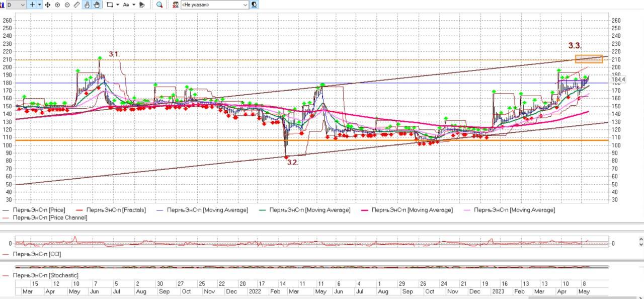Click the 3.3. wave annotation label

575,46
